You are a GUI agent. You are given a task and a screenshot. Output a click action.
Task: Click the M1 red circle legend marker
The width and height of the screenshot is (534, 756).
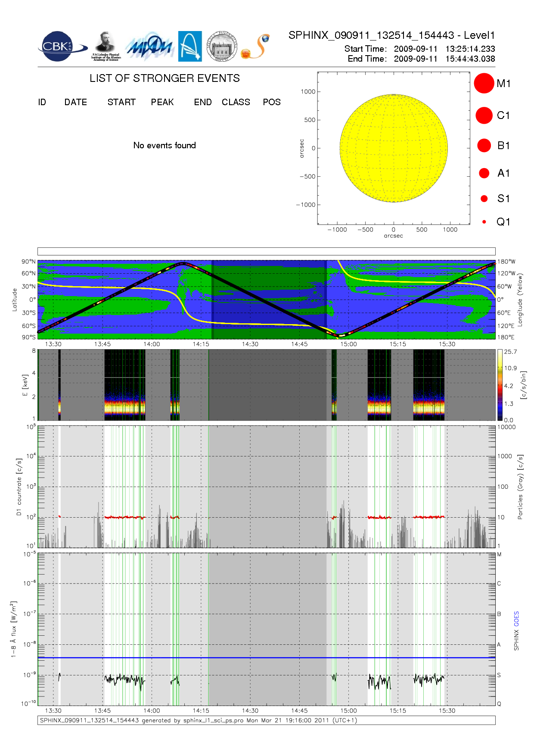(484, 83)
